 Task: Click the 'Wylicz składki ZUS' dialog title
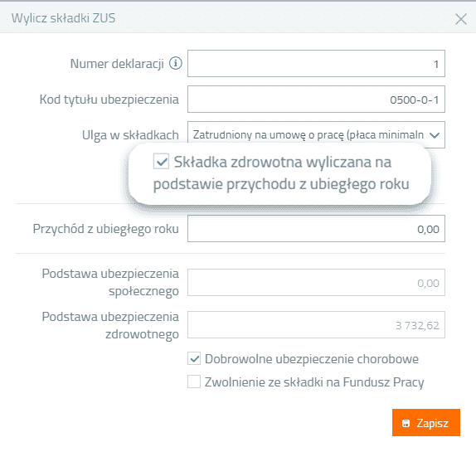click(64, 18)
